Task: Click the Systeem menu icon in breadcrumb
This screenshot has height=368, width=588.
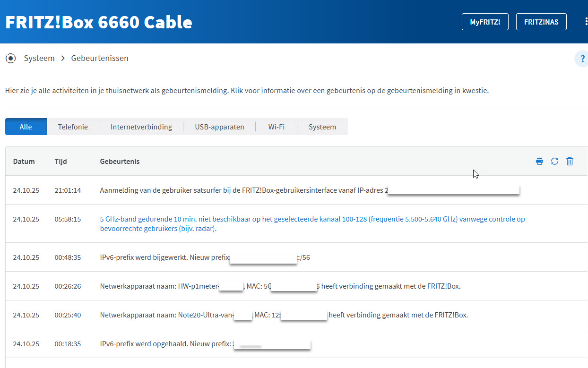Action: click(10, 59)
